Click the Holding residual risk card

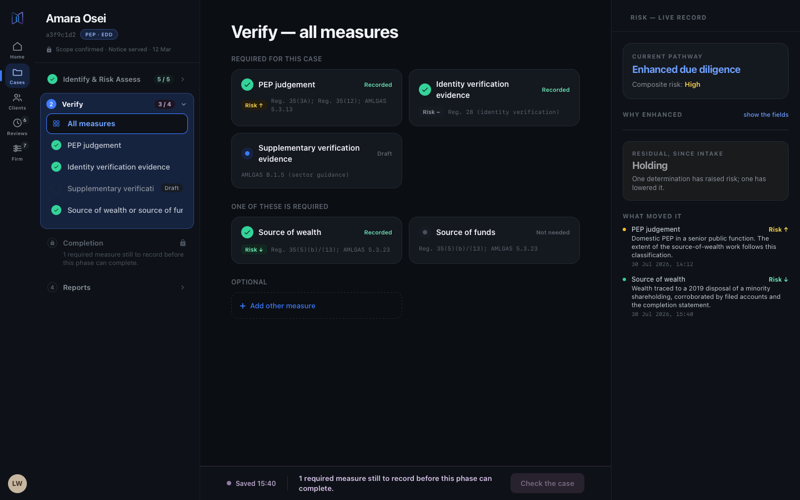705,171
